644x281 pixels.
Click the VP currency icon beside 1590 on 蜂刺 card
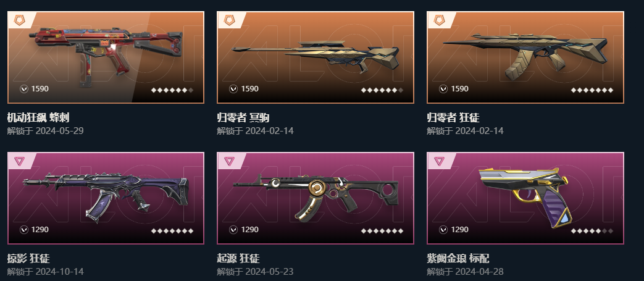click(x=24, y=89)
